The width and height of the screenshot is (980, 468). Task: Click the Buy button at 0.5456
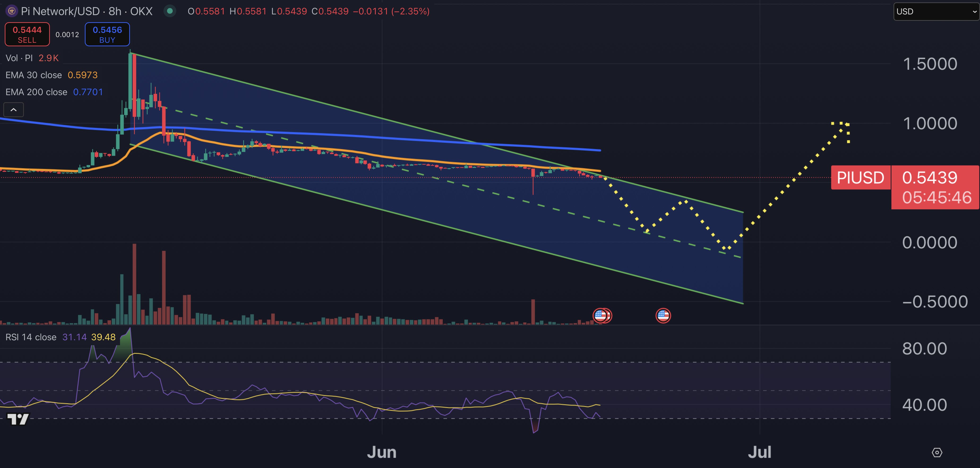[x=107, y=34]
